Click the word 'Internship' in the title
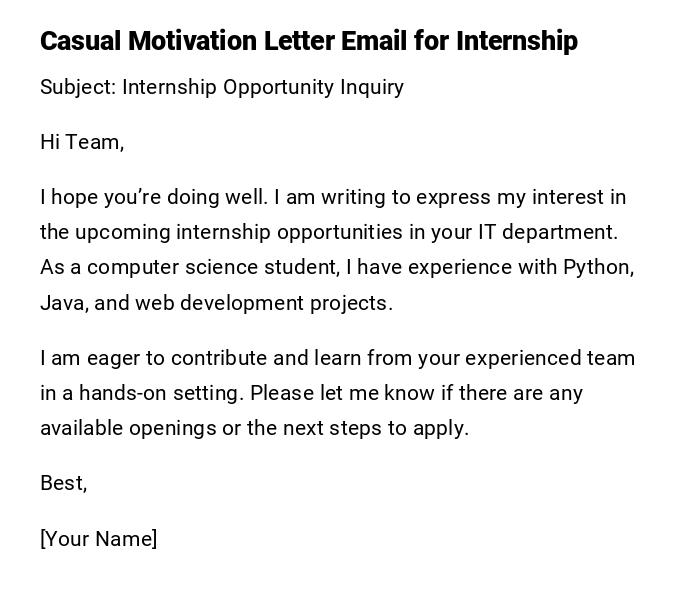Viewport: 700px width, 601px height. (516, 41)
